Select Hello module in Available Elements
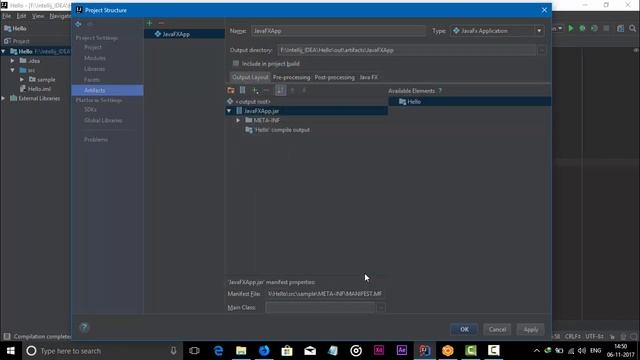The width and height of the screenshot is (640, 360). pyautogui.click(x=469, y=102)
